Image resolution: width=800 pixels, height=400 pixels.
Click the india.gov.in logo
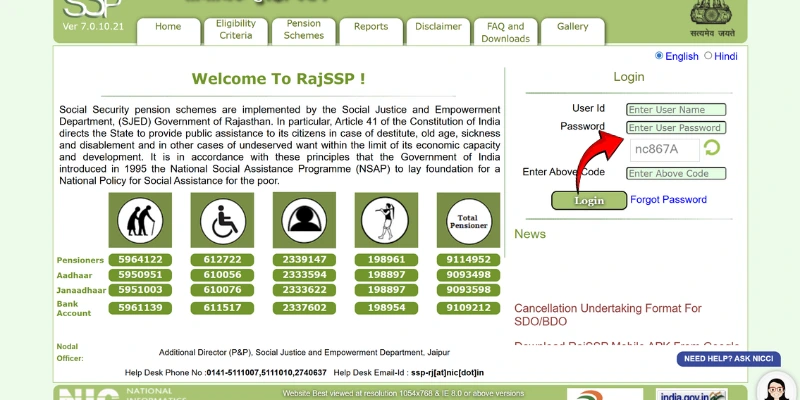point(691,395)
